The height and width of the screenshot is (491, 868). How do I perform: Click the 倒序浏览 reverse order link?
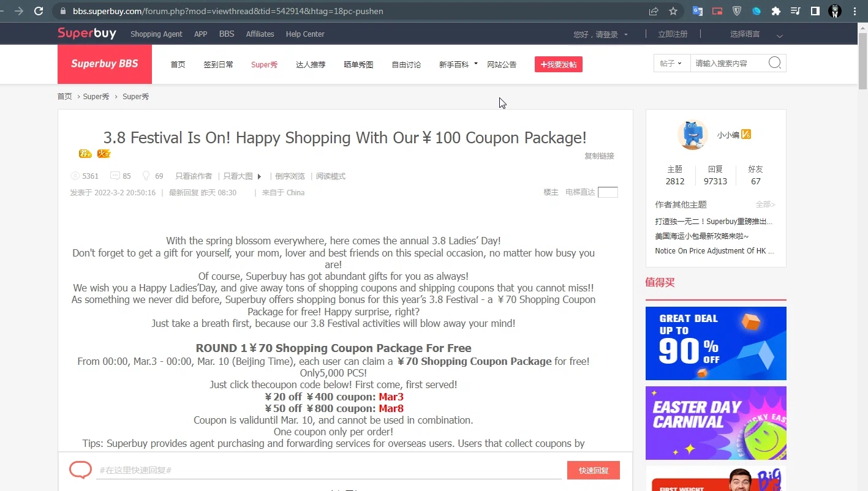pos(290,176)
